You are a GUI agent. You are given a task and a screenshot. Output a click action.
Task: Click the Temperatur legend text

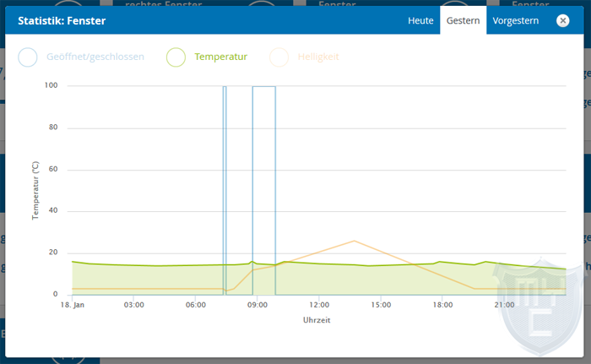click(220, 57)
